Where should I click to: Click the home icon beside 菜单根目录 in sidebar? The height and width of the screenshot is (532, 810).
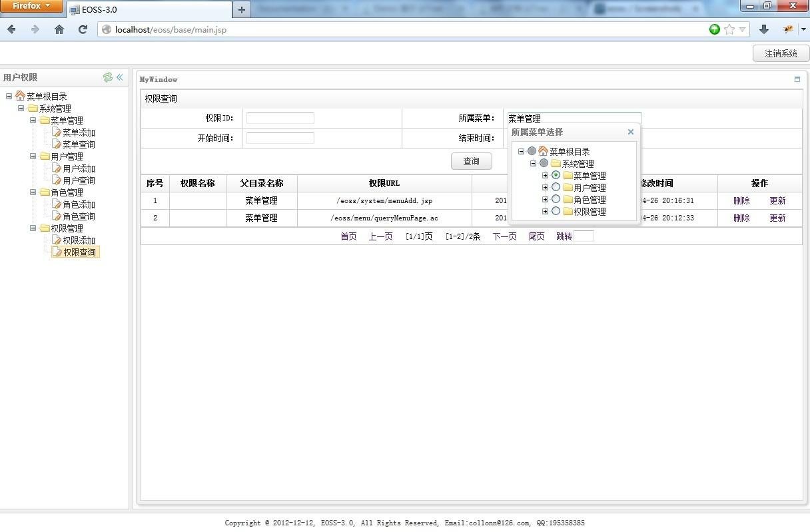click(19, 95)
